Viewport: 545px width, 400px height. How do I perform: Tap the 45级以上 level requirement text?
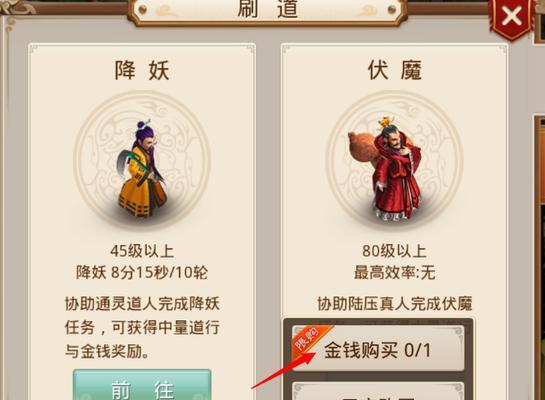click(x=142, y=251)
